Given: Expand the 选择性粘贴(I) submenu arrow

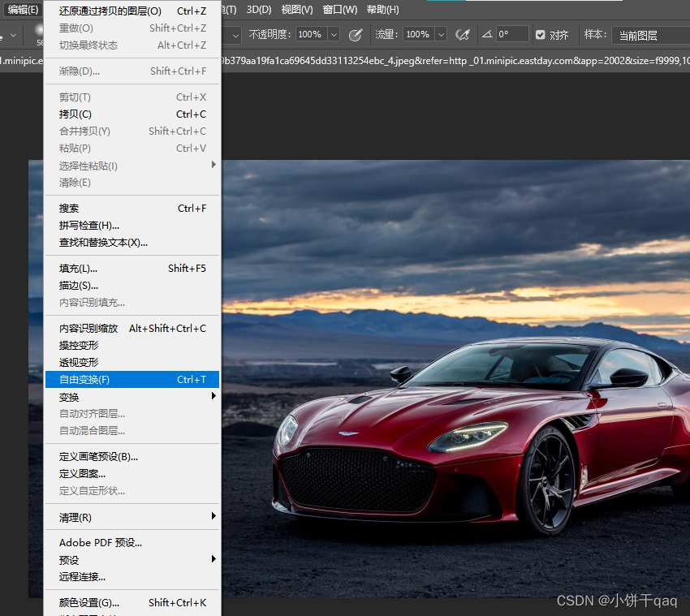Looking at the screenshot, I should [x=213, y=165].
